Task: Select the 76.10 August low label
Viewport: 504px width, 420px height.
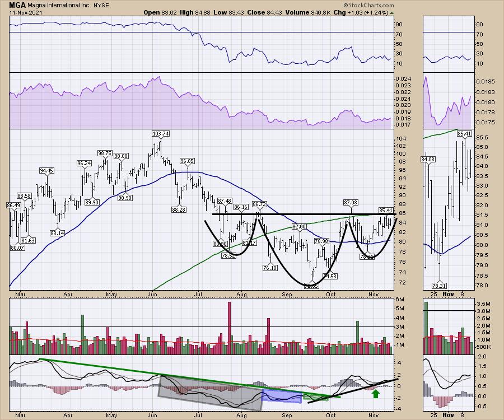Action: [270, 268]
